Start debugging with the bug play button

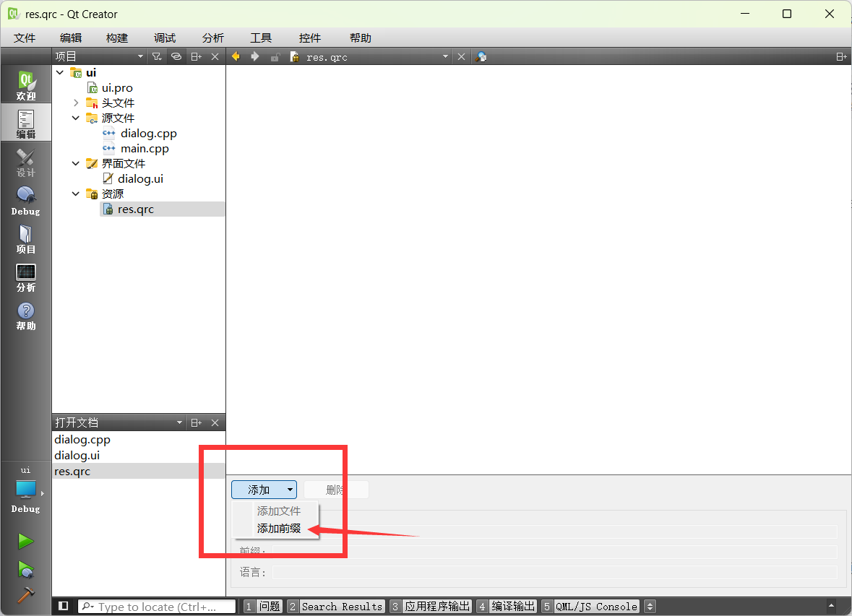pos(25,569)
